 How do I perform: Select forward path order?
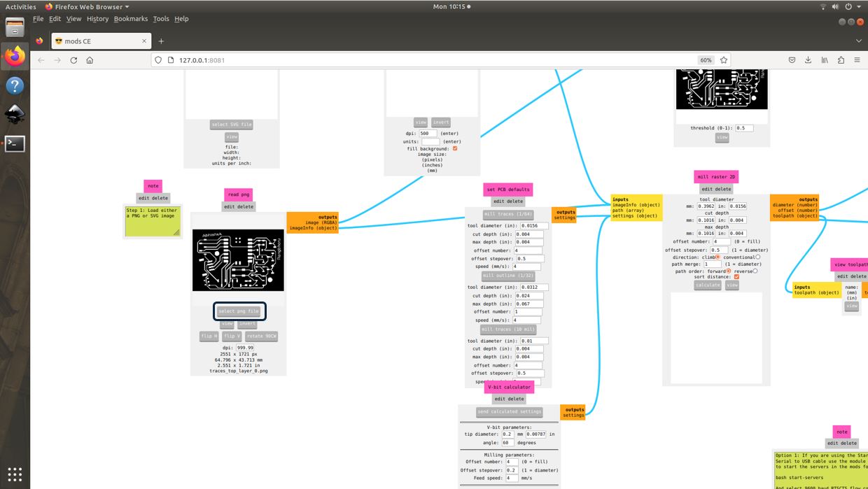(x=729, y=271)
